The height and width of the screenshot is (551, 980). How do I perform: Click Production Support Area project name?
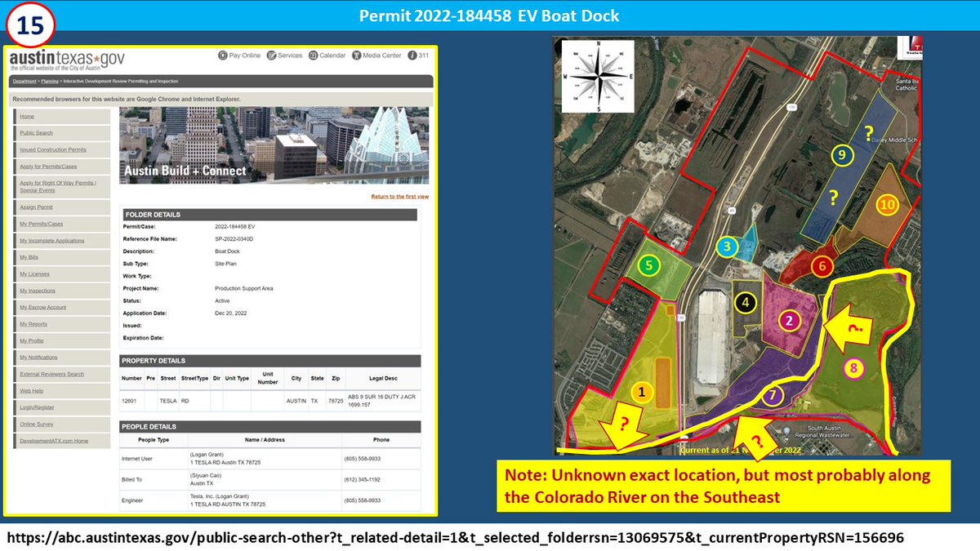244,288
